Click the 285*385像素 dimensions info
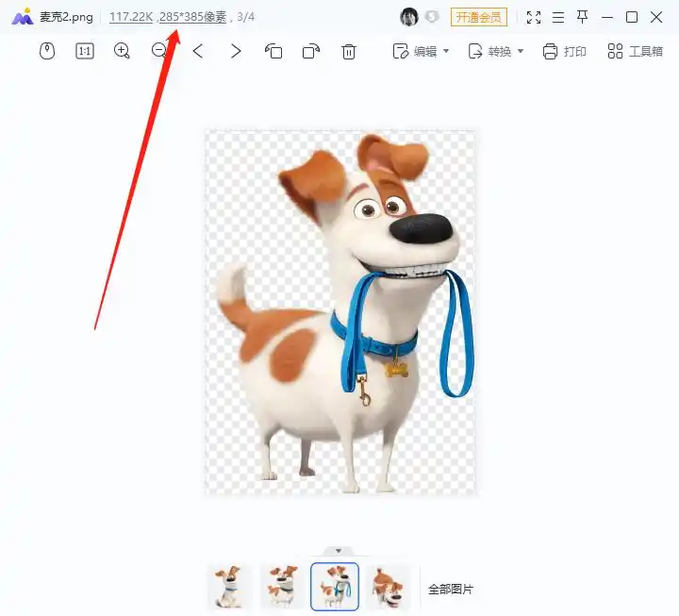Screen dimensions: 679x616 192,17
